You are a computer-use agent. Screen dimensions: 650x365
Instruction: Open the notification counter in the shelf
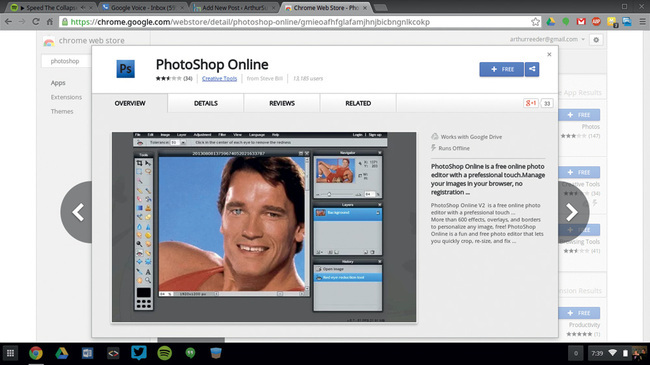[x=576, y=353]
